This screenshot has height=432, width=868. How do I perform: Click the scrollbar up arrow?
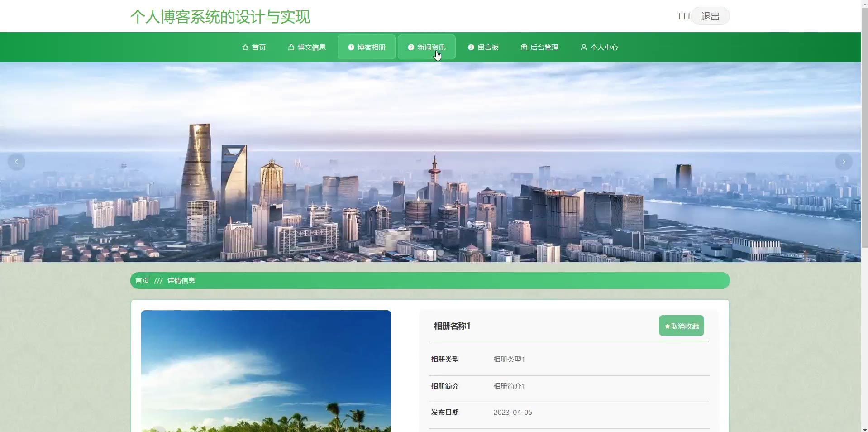(864, 3)
